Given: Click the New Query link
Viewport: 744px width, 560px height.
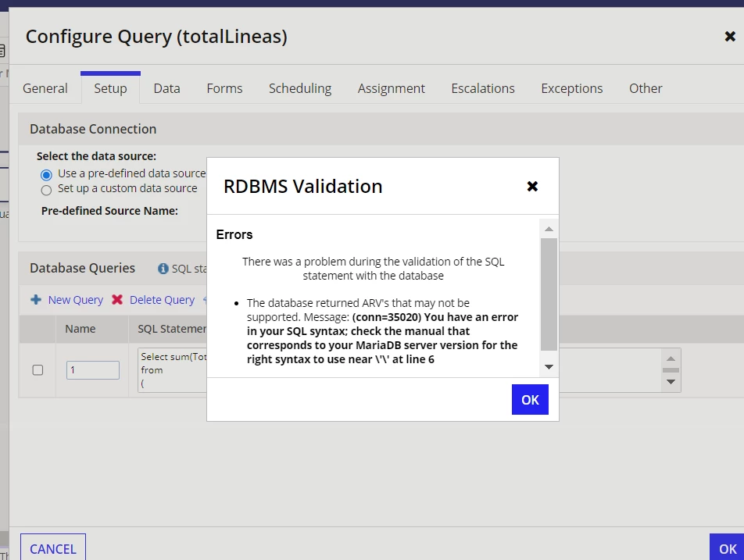Looking at the screenshot, I should pyautogui.click(x=76, y=300).
